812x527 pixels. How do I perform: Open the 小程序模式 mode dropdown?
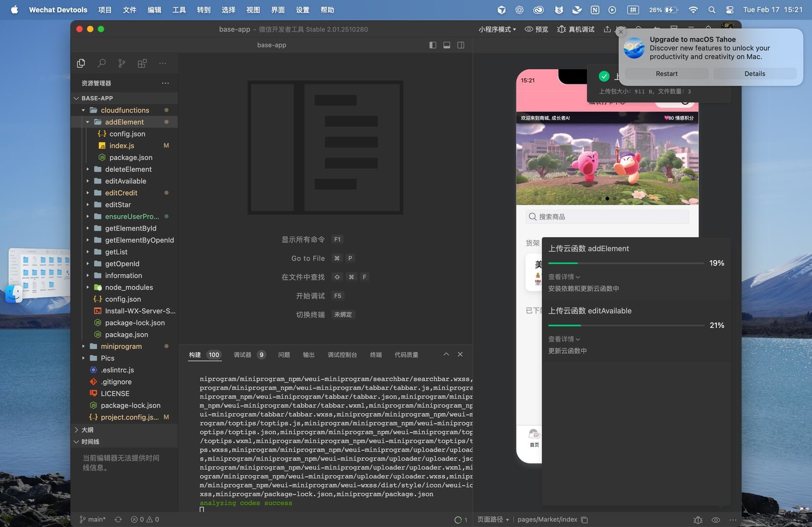coord(497,29)
